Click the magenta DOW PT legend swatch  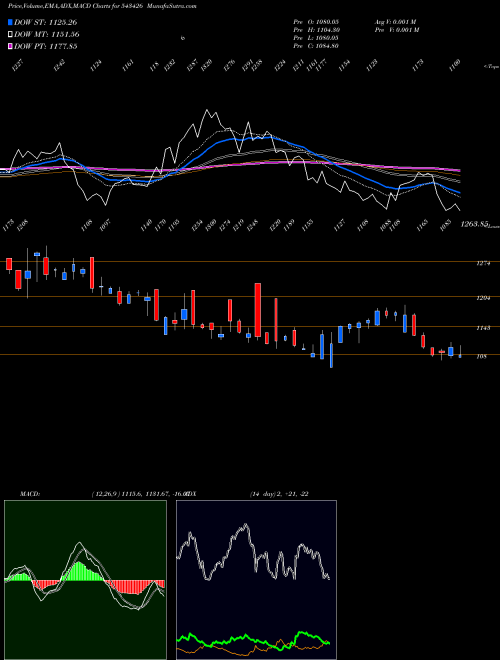(10, 46)
